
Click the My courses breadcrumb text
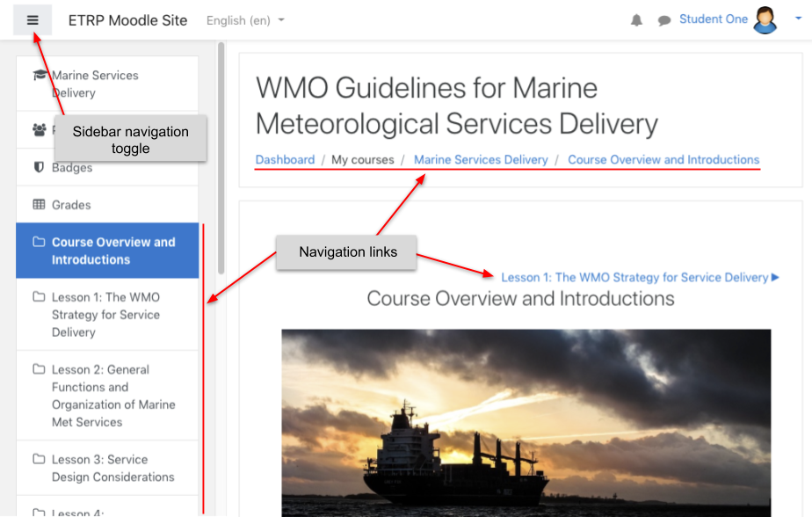pyautogui.click(x=362, y=159)
